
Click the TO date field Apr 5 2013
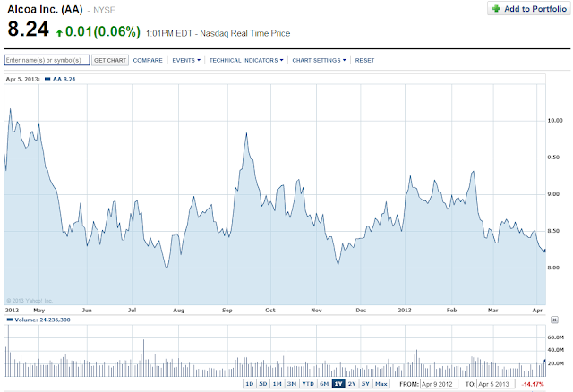tap(496, 384)
